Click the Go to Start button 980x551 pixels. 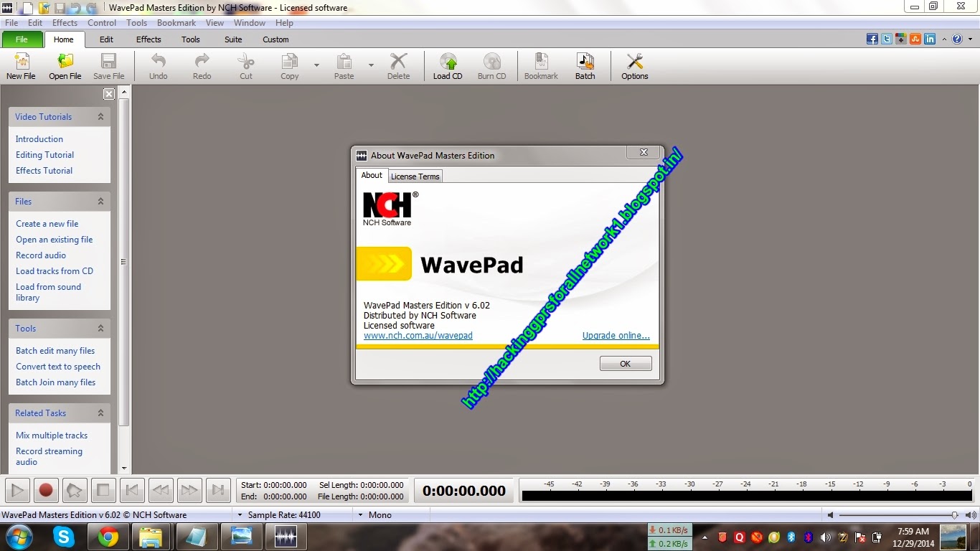coord(132,491)
